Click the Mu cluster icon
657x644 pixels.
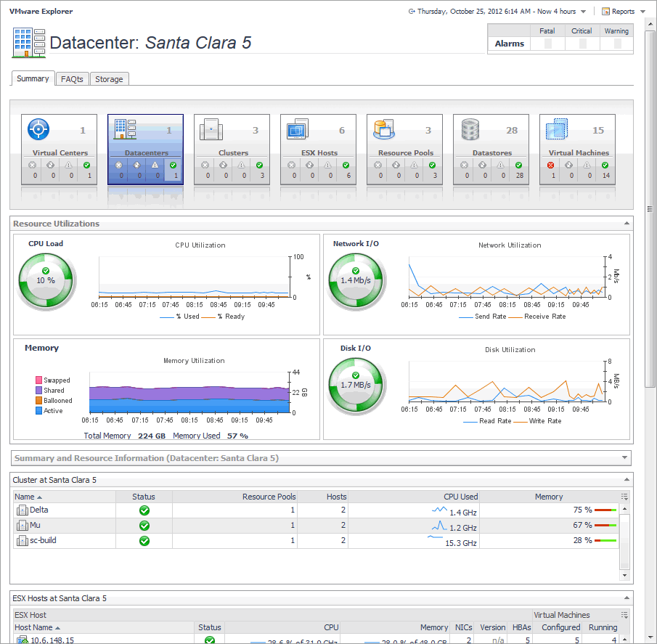coord(22,526)
